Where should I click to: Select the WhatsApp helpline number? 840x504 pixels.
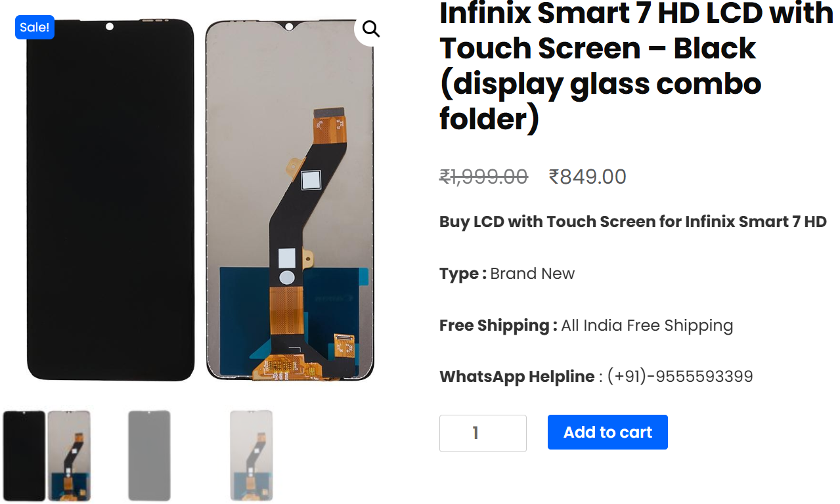[679, 376]
